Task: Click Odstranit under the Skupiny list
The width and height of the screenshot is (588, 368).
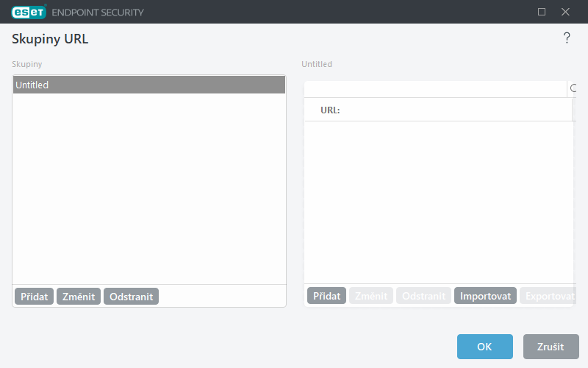Action: (x=132, y=297)
